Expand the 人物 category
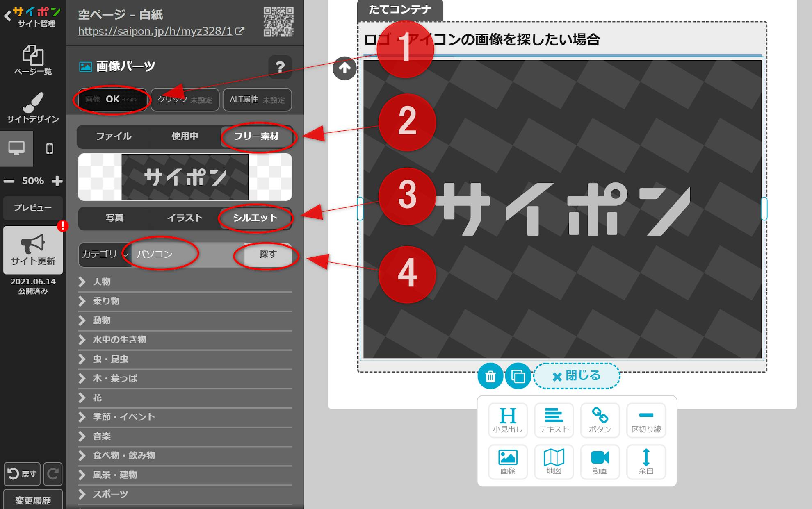 pyautogui.click(x=185, y=282)
